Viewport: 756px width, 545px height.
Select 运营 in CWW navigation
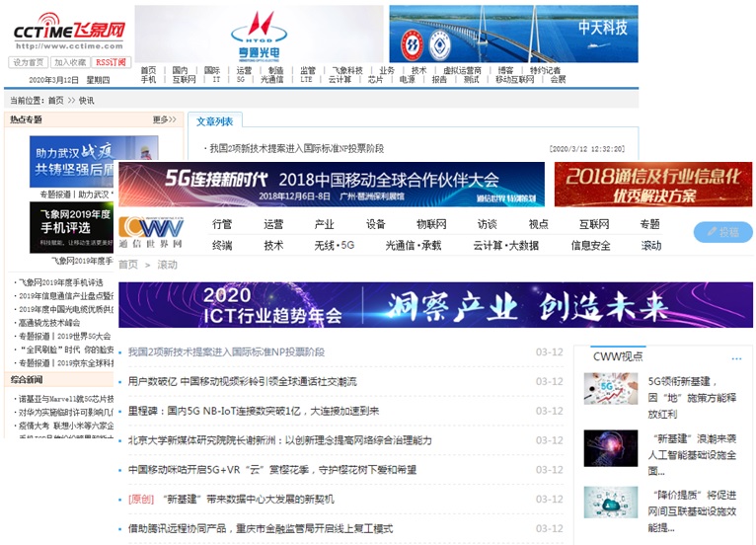point(273,224)
